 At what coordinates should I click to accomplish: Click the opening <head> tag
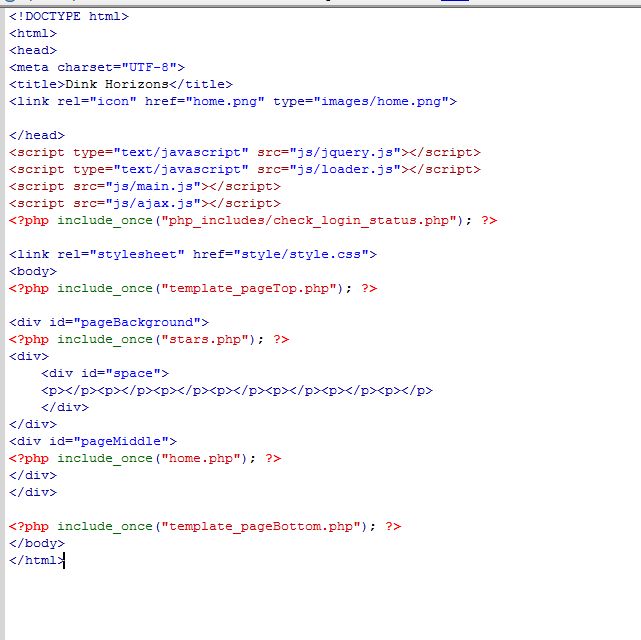coord(33,50)
